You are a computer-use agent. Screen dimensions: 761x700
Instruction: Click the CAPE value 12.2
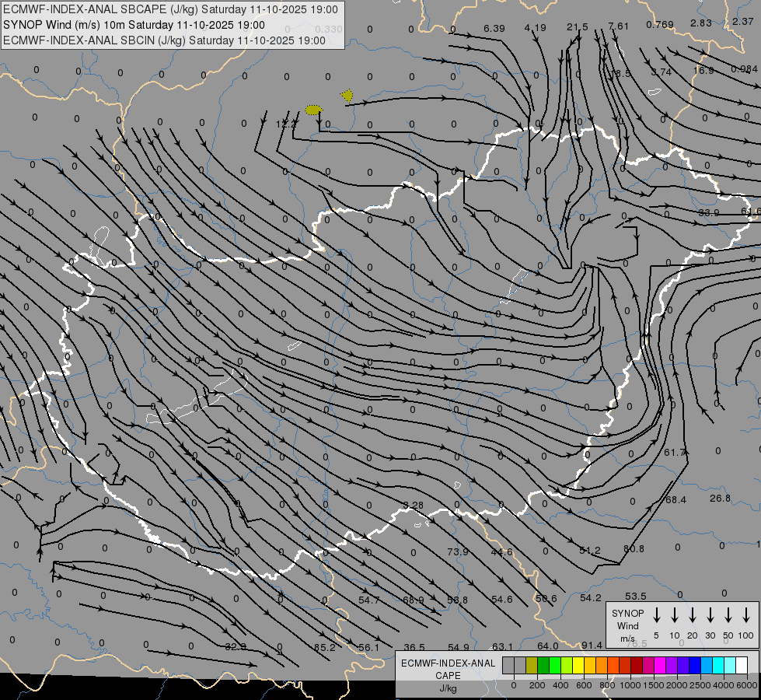[286, 124]
